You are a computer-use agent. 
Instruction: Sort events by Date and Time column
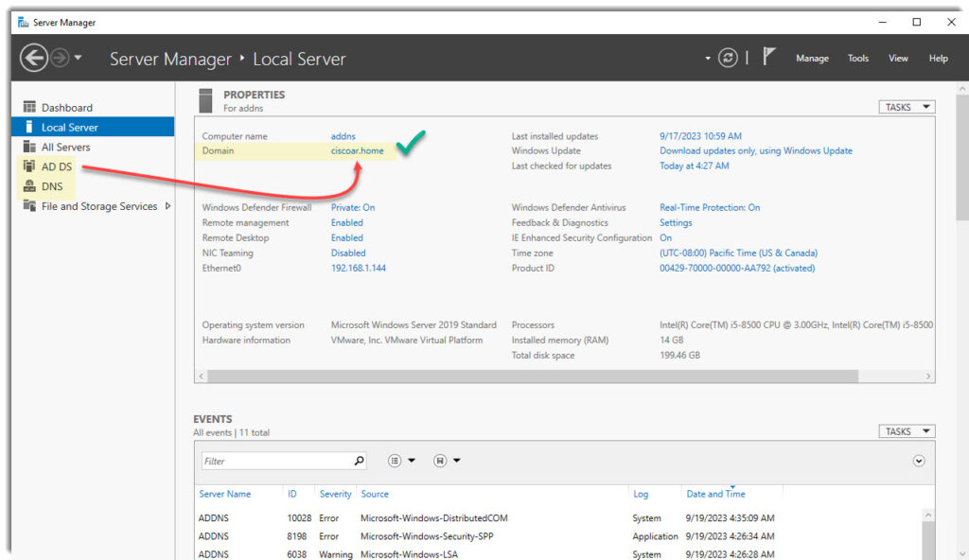715,494
